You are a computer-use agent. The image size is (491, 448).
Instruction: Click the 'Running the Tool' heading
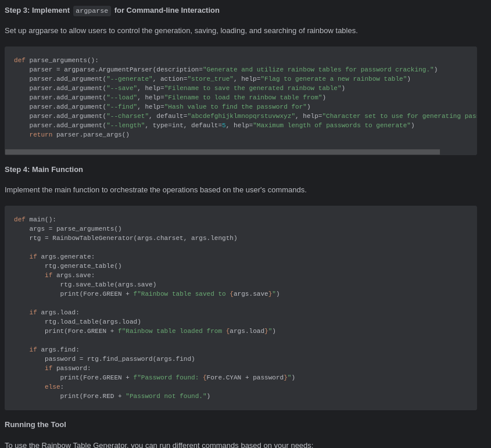35,425
